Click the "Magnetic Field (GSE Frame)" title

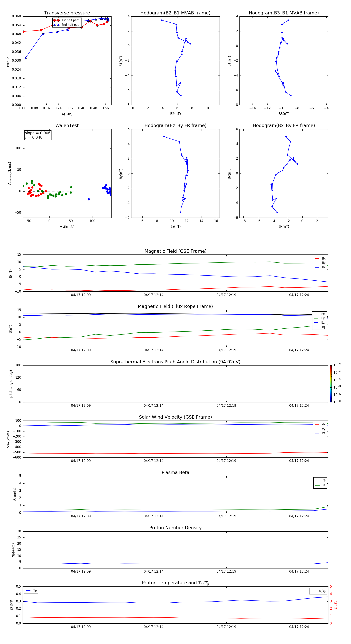(175, 251)
